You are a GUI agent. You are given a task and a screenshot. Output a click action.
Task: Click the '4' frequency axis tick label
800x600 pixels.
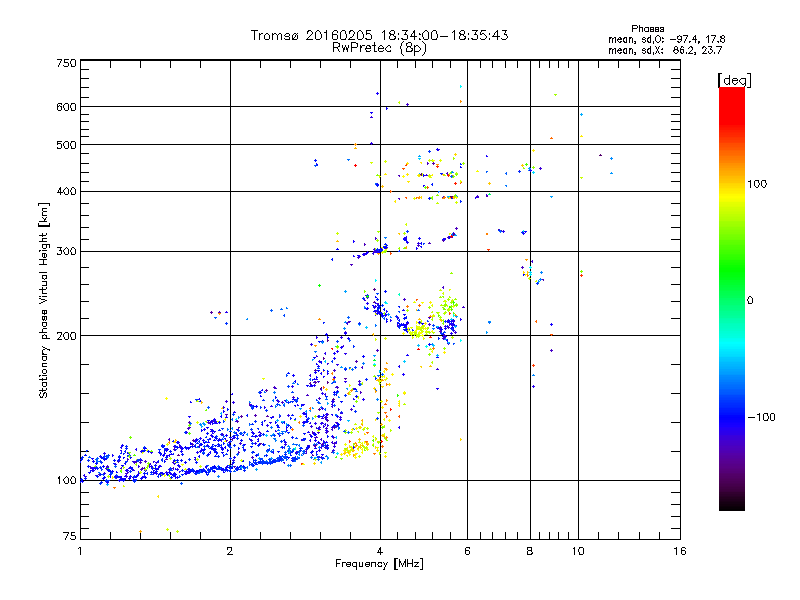point(380,551)
